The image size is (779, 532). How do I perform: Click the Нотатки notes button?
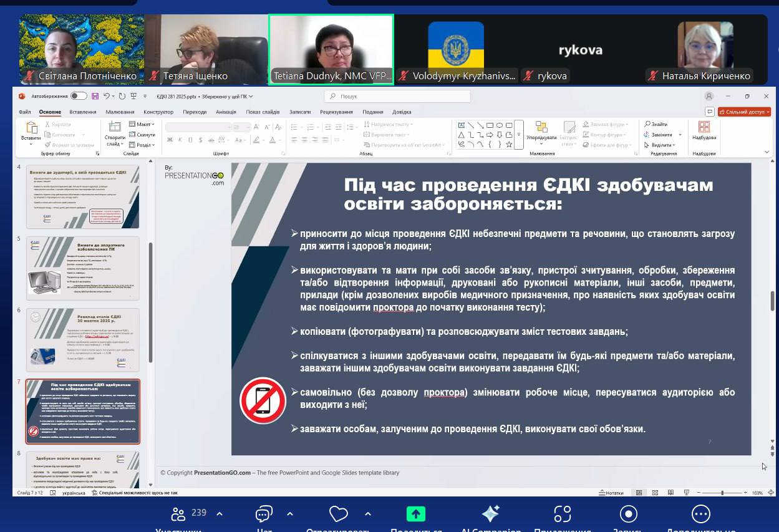tap(611, 493)
